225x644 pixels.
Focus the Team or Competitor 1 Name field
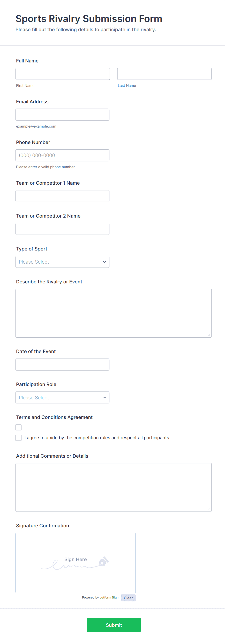(x=62, y=196)
